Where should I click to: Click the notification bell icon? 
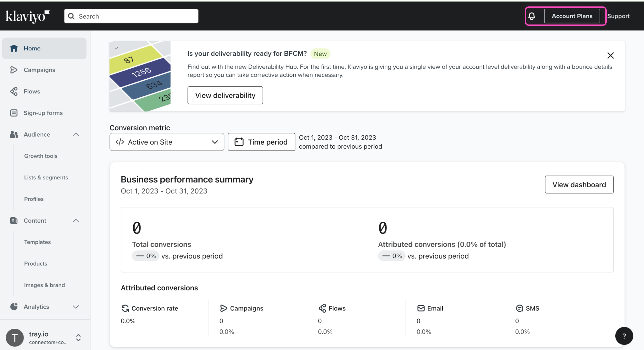pos(532,16)
